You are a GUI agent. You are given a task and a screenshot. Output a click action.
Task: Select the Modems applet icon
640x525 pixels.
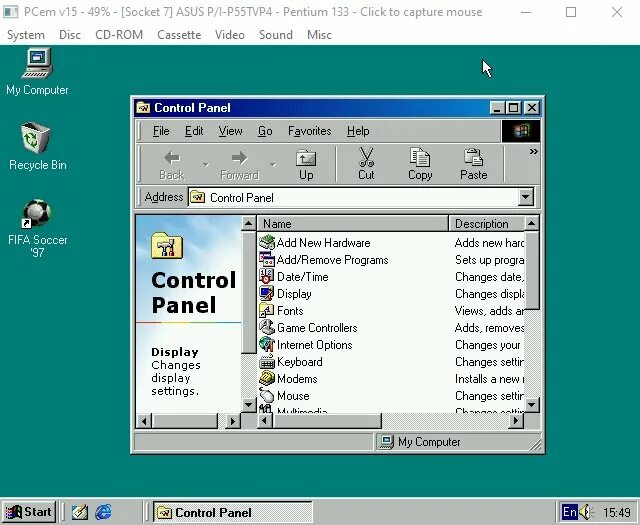click(267, 378)
